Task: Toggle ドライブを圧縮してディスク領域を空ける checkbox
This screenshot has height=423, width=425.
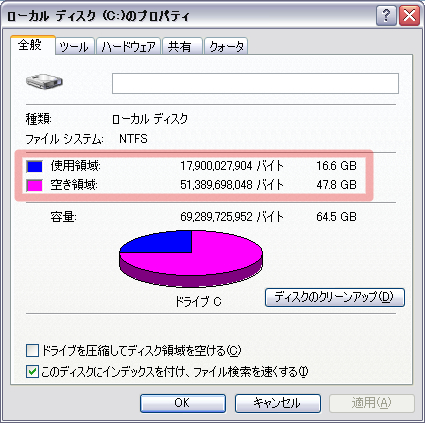Action: click(32, 351)
